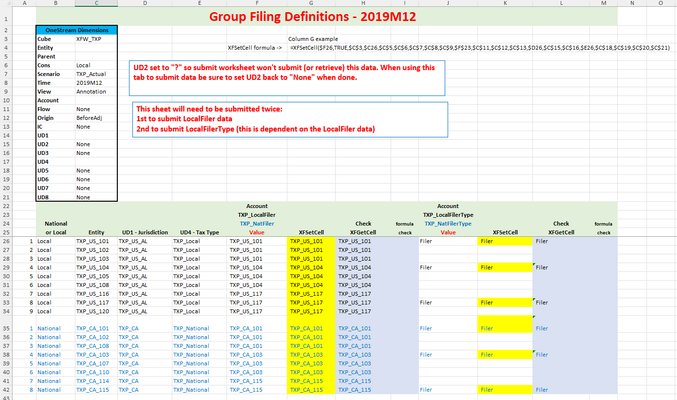
Task: Click the yellow Filer cell in row 29
Action: pos(505,267)
